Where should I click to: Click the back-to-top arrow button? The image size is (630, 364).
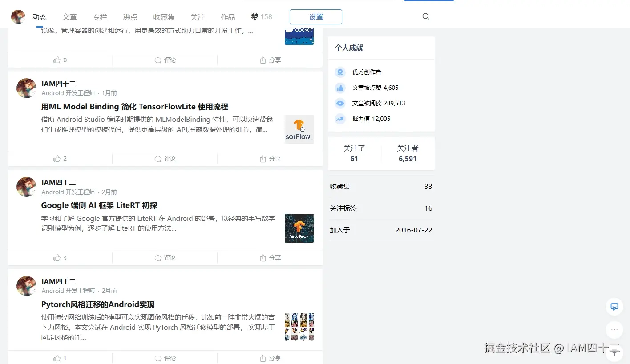[x=614, y=353]
